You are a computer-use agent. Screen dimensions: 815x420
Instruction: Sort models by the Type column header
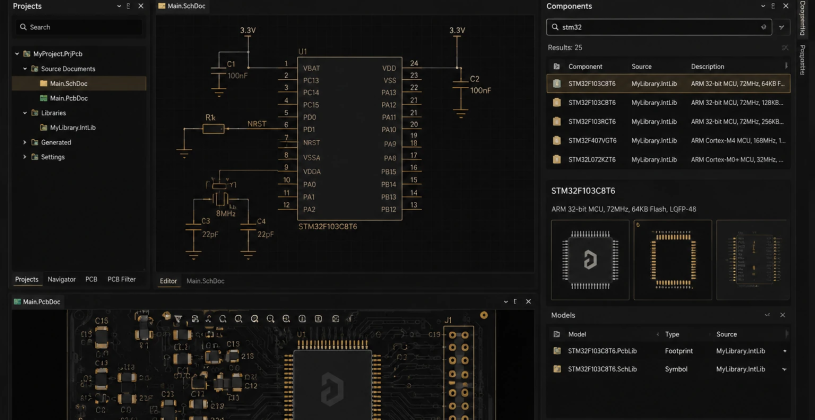(x=672, y=334)
